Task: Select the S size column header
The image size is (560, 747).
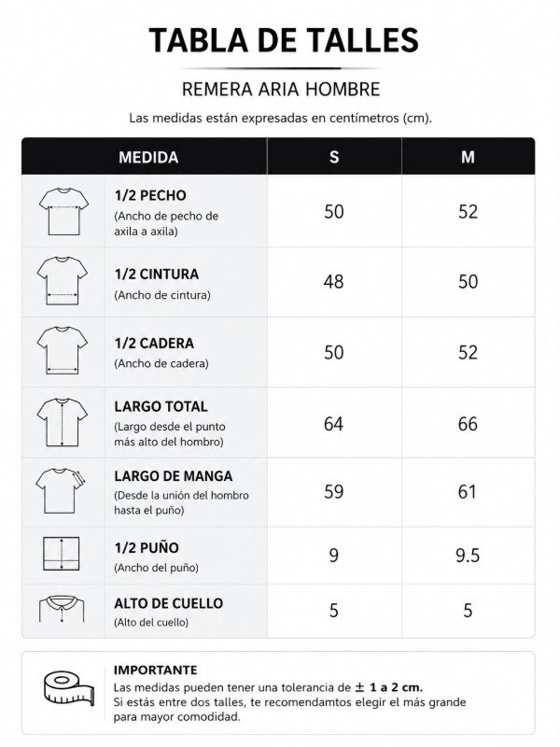Action: (334, 156)
